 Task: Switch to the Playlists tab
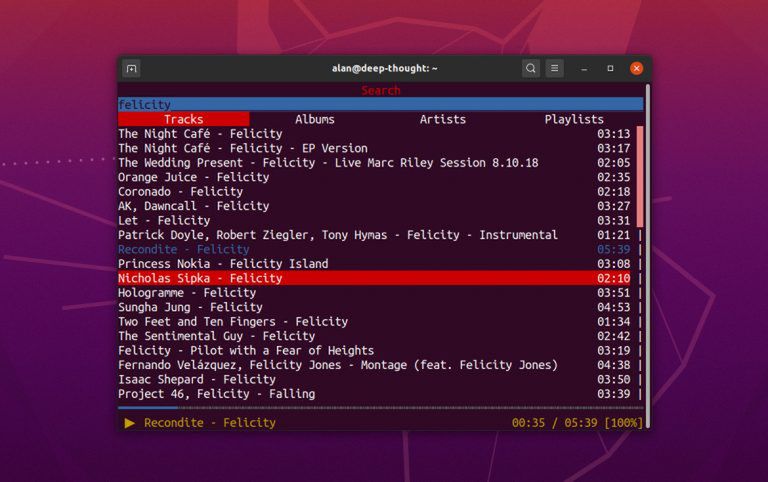point(574,119)
